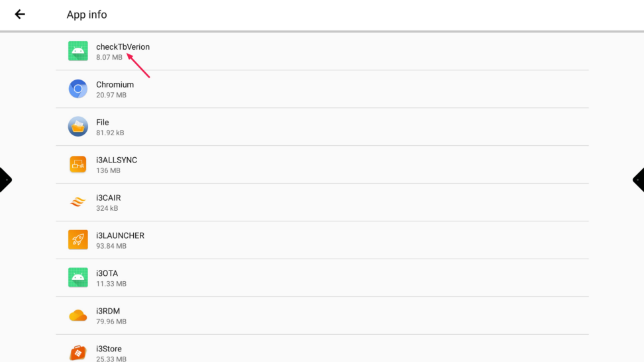The image size is (644, 362).
Task: Click the i3Store bag icon
Action: click(x=78, y=352)
